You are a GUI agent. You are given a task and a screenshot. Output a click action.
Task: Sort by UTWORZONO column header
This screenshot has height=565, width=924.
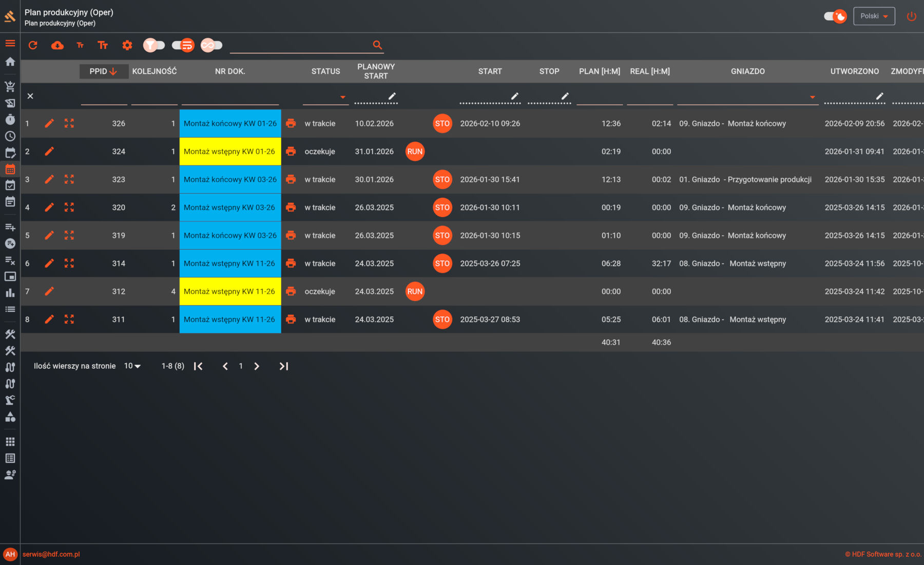(x=855, y=71)
